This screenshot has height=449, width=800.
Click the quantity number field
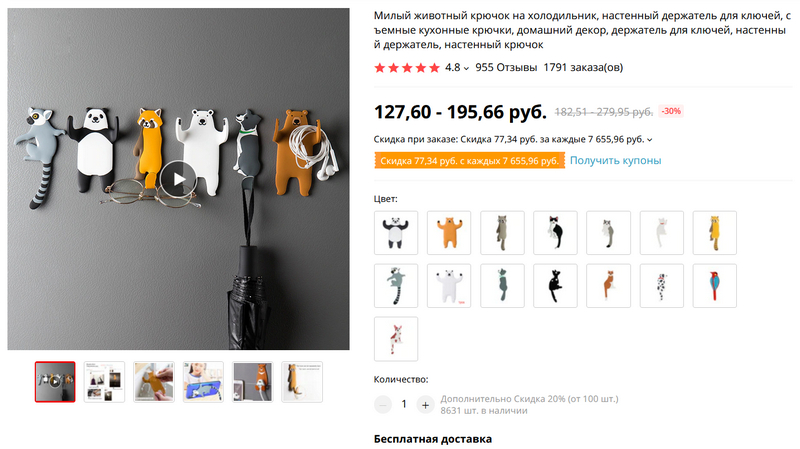pyautogui.click(x=404, y=405)
